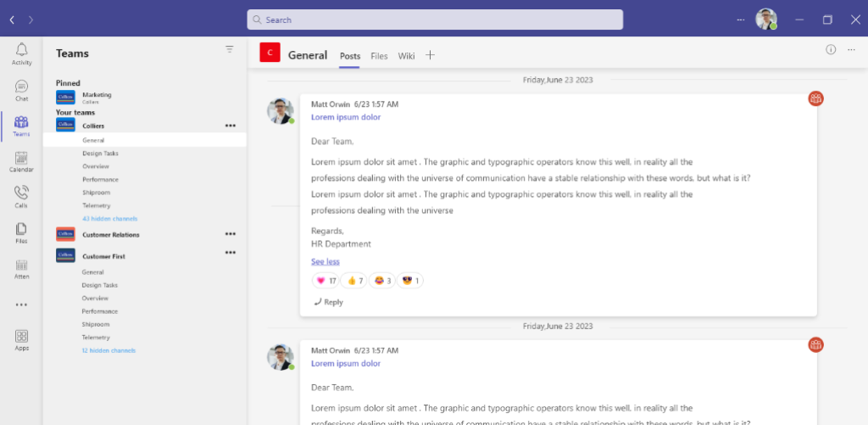Image resolution: width=868 pixels, height=425 pixels.
Task: Click the See less link
Action: [x=325, y=261]
